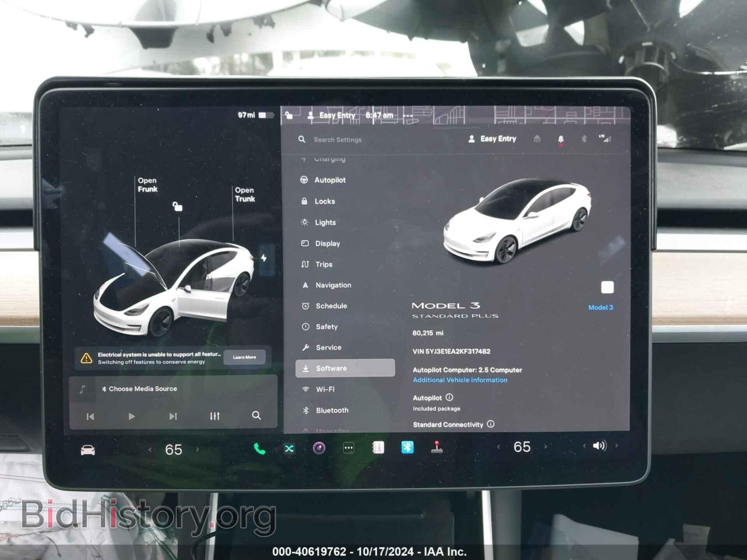Open the green Phone app
Viewport: 747px width, 560px height.
pyautogui.click(x=260, y=449)
